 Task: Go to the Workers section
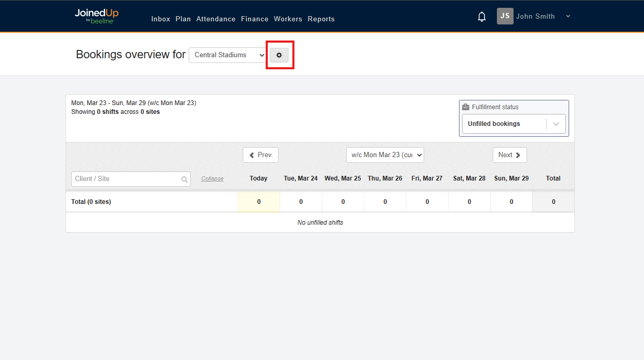point(288,19)
